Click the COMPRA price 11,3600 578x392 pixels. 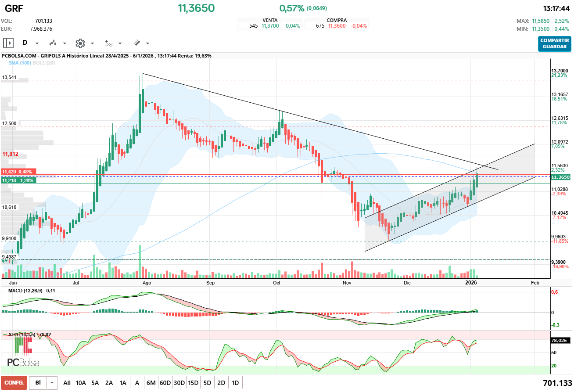[x=337, y=26]
